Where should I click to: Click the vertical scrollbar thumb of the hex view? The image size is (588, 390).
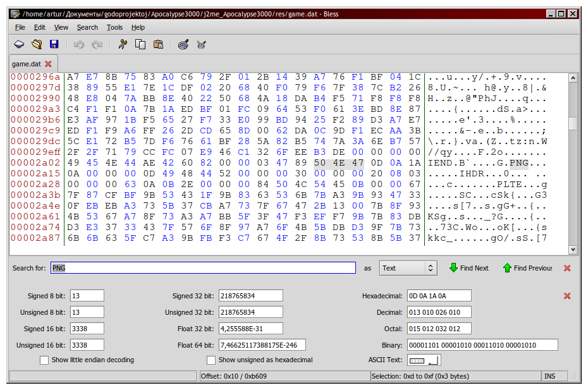tap(573, 124)
